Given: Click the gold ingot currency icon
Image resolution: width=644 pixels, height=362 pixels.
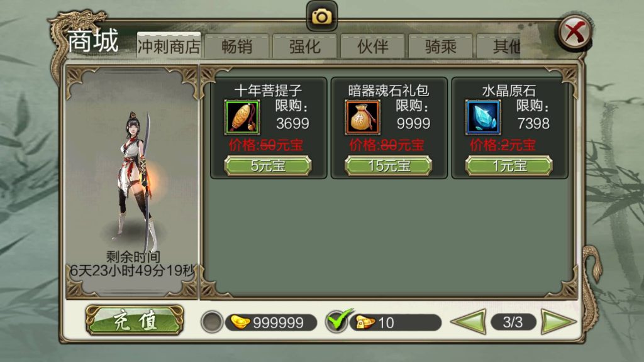Looking at the screenshot, I should [x=240, y=322].
